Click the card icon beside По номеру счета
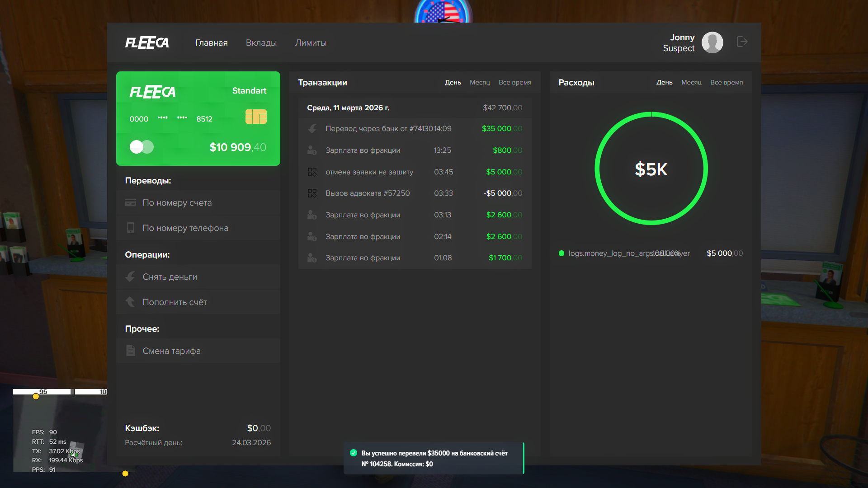Screen dimensions: 868x488 click(x=131, y=203)
